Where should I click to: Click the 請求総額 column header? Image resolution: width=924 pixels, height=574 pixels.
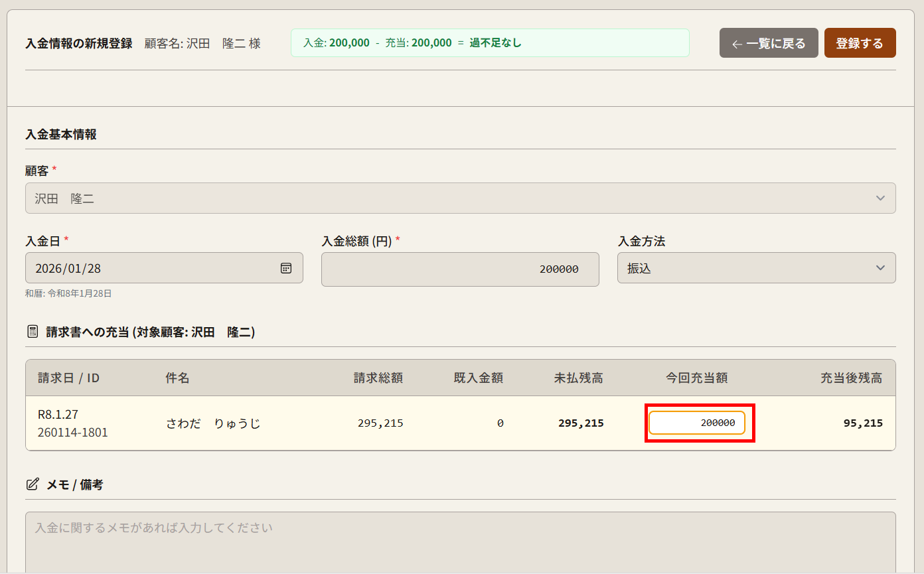click(378, 378)
